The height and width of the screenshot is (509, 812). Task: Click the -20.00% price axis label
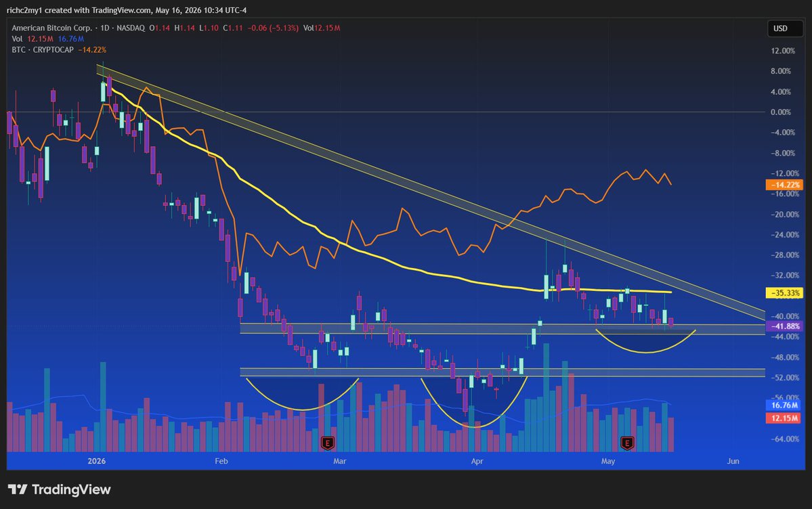784,215
